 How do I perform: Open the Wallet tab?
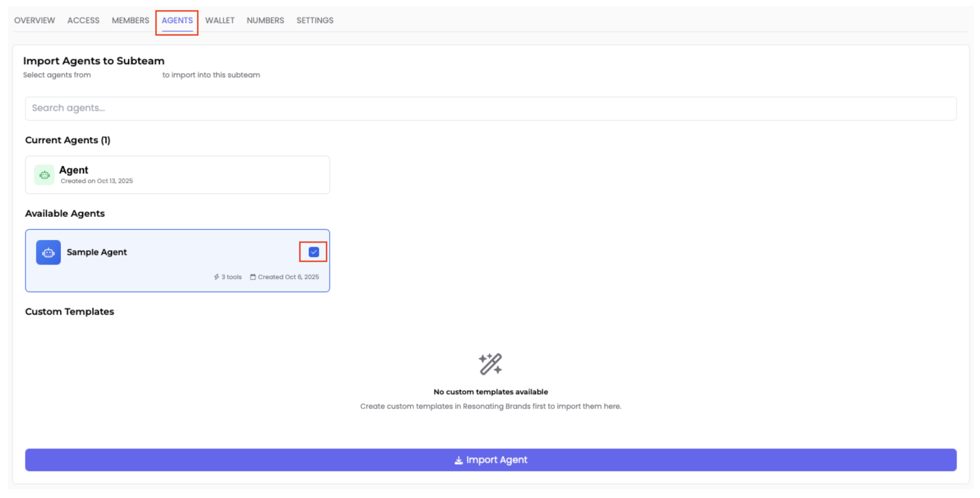220,20
